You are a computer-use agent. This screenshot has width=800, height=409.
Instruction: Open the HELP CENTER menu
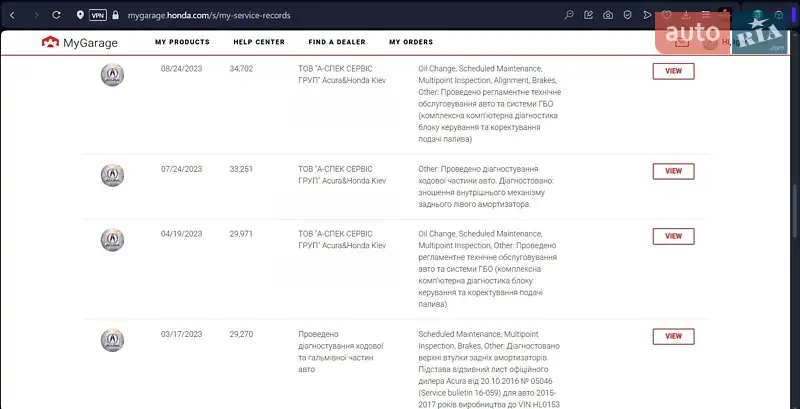[x=259, y=42]
